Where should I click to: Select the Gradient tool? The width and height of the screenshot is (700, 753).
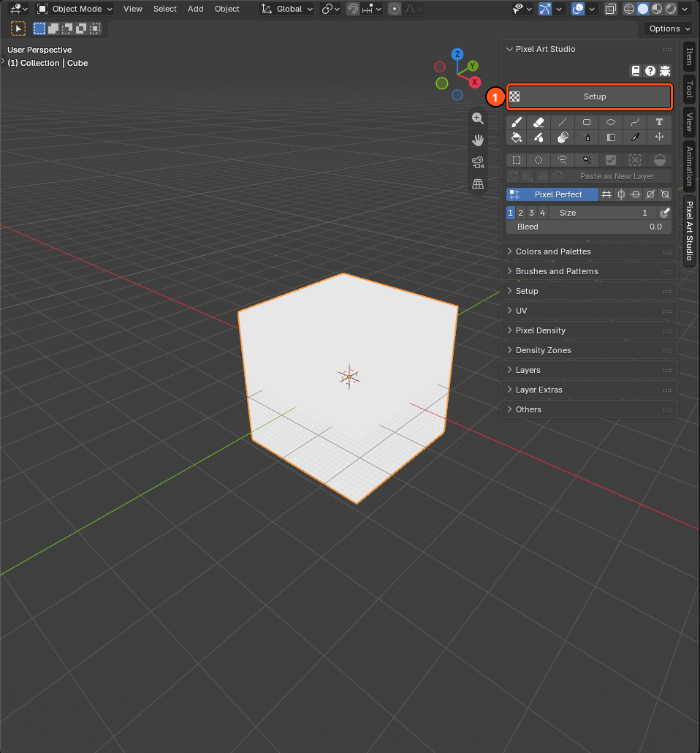pyautogui.click(x=611, y=137)
